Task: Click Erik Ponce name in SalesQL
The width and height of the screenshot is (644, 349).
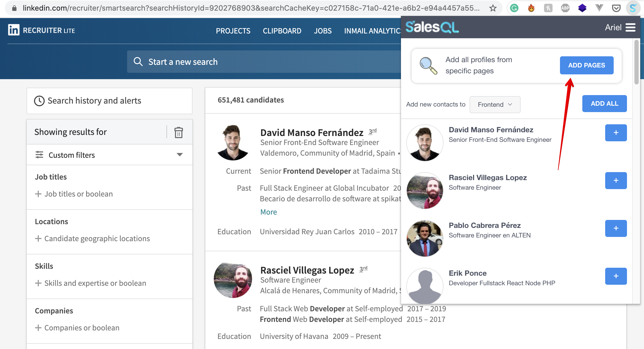Action: [x=468, y=273]
